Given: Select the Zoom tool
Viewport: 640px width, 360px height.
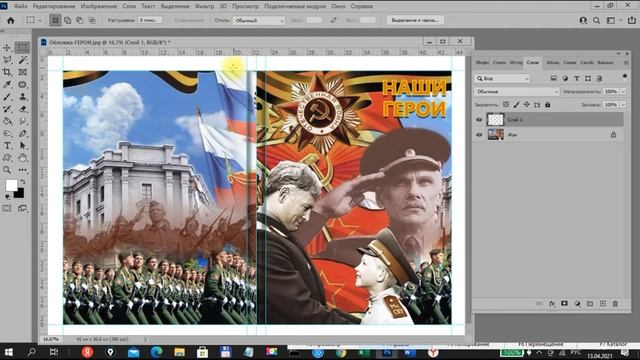Looking at the screenshot, I should coord(7,170).
